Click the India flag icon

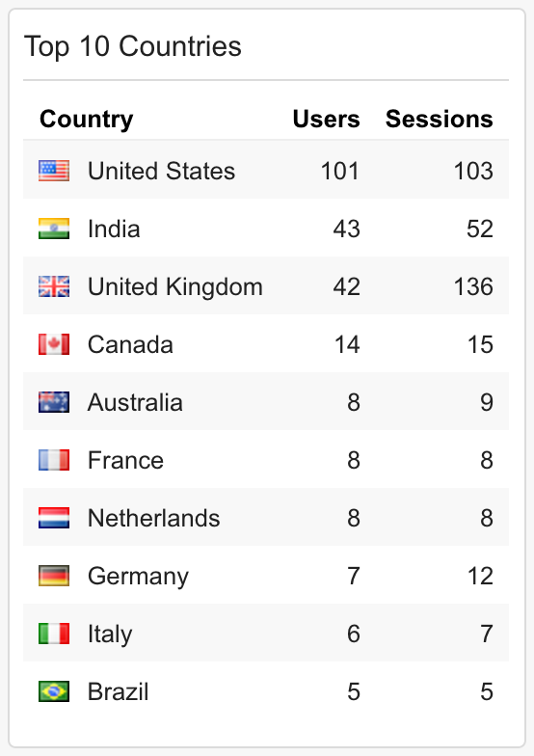[x=54, y=229]
